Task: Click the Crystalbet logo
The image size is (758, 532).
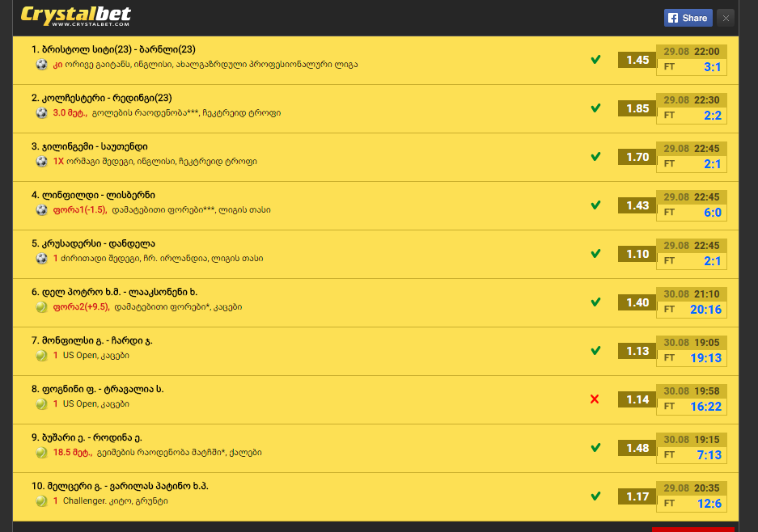Action: (75, 16)
